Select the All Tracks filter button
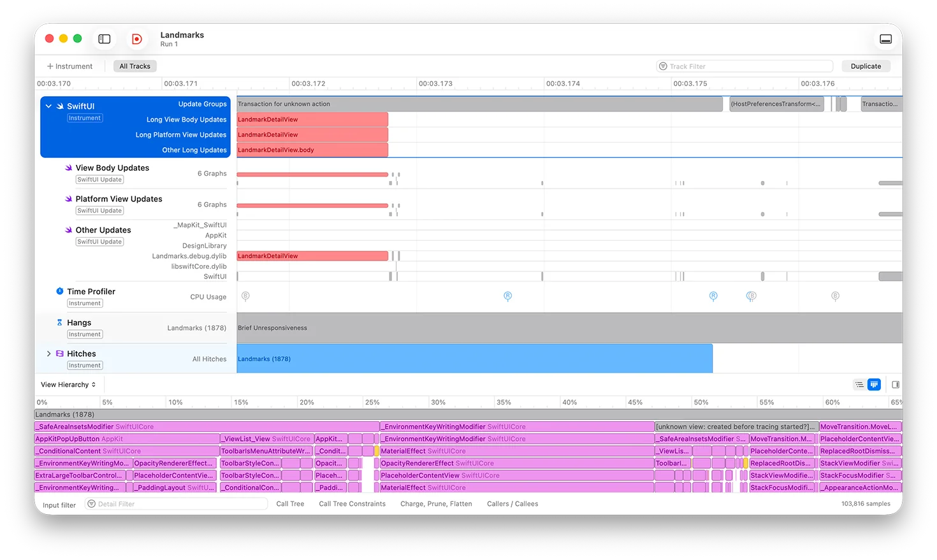 135,66
